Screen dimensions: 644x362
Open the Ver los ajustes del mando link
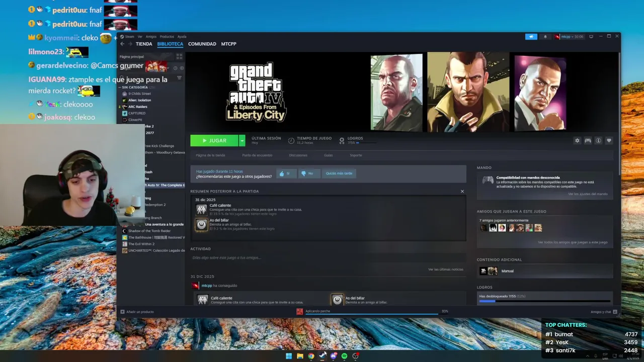click(588, 194)
